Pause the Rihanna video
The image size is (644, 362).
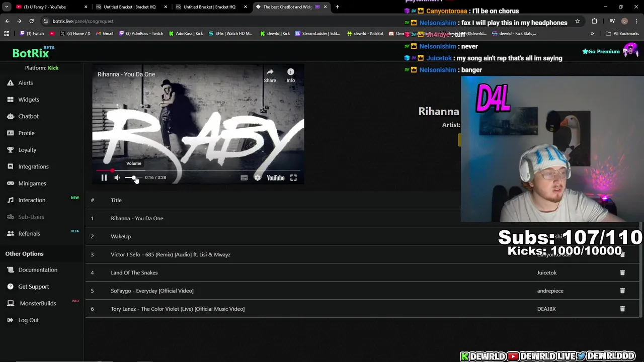[x=104, y=177]
